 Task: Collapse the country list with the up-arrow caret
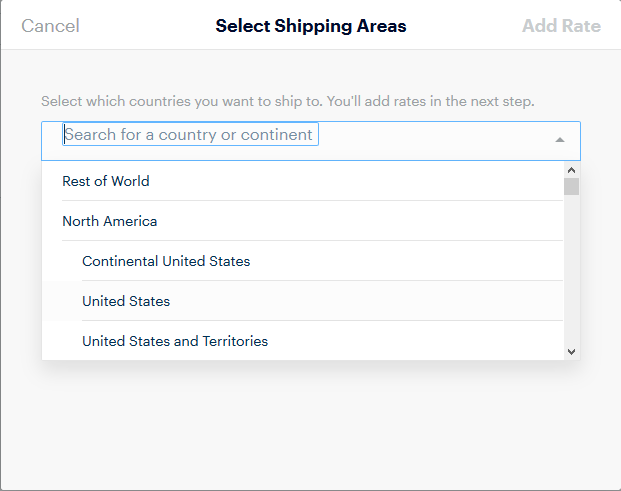560,140
